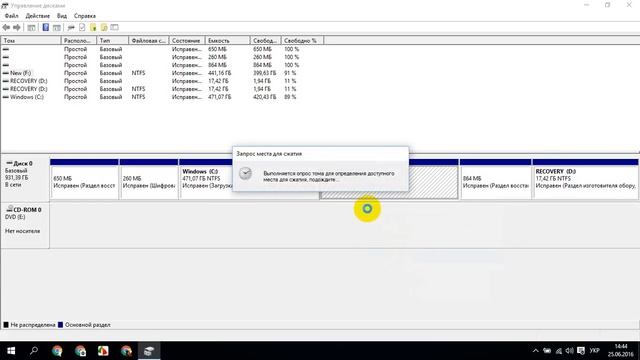
Task: Open the Файл menu
Action: click(x=11, y=16)
